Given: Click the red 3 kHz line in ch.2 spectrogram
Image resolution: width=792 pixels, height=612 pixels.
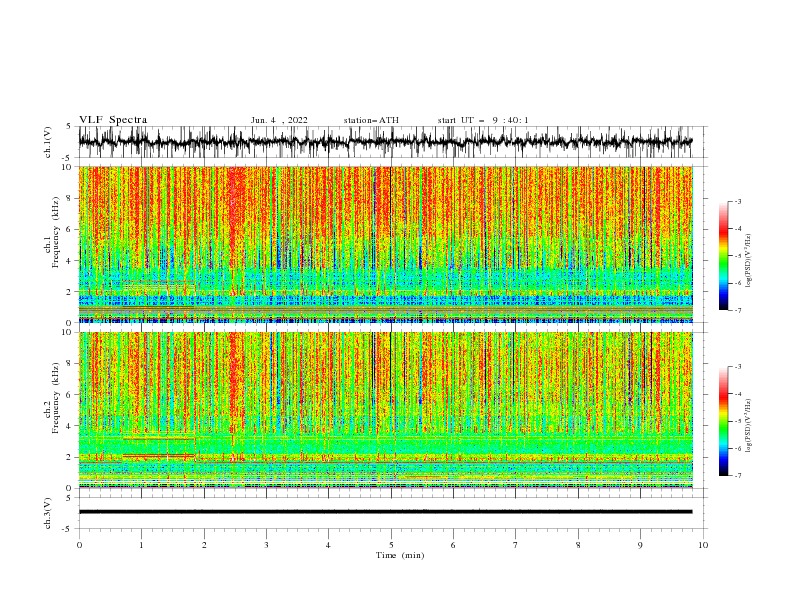Looking at the screenshot, I should pyautogui.click(x=159, y=438).
